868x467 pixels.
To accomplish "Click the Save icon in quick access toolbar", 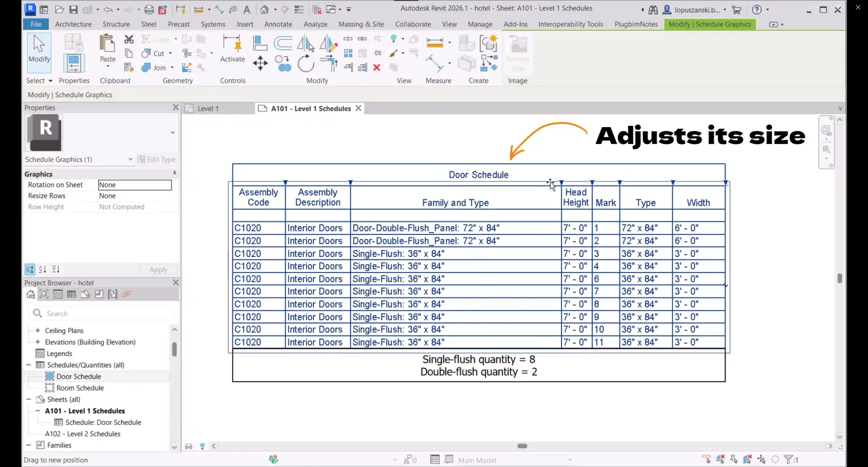I will click(73, 10).
